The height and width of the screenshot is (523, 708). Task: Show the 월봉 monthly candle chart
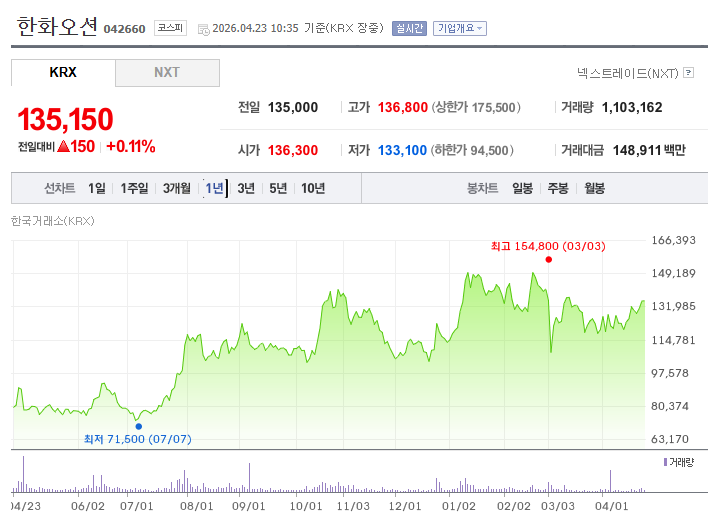click(594, 188)
